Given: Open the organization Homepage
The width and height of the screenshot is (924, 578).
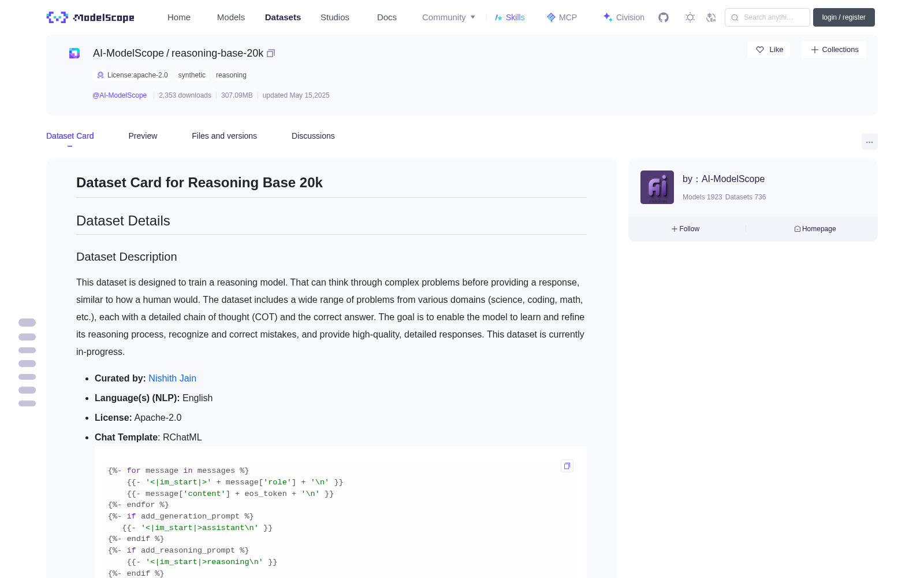Looking at the screenshot, I should coord(815,229).
